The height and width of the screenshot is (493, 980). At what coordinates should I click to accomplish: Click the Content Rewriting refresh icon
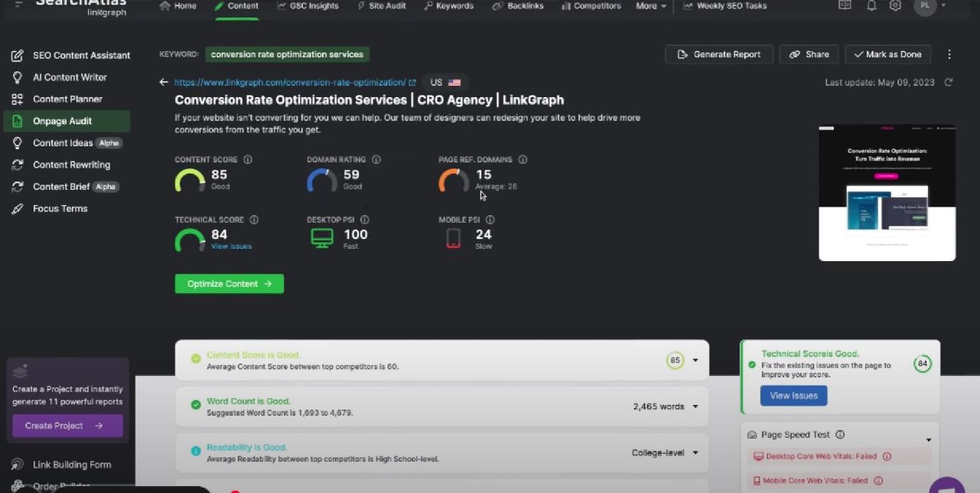[17, 165]
